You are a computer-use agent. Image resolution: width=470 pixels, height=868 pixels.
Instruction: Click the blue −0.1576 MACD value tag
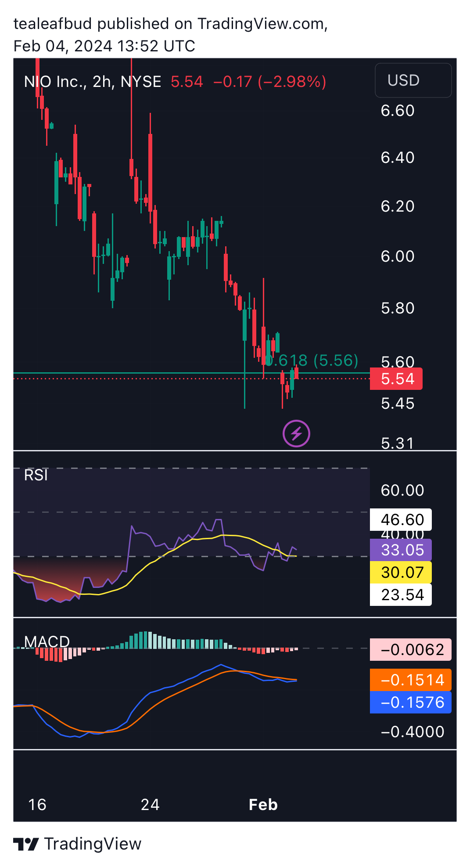tap(411, 702)
